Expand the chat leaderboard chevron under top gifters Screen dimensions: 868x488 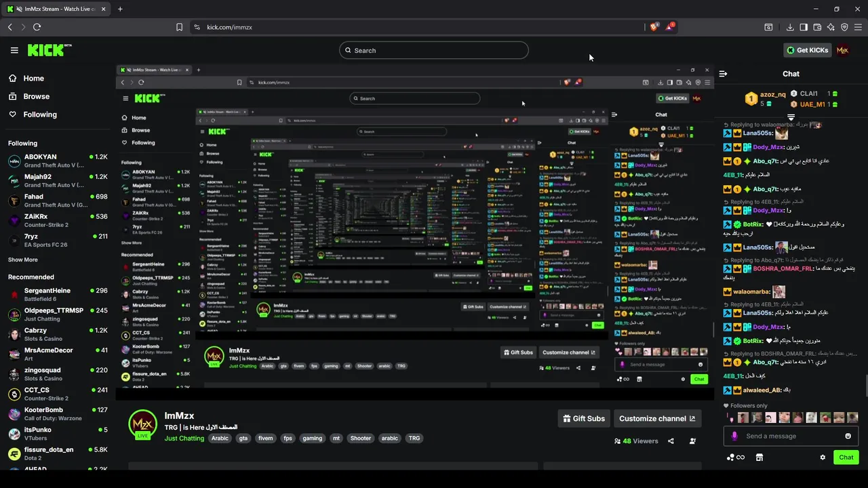click(791, 118)
